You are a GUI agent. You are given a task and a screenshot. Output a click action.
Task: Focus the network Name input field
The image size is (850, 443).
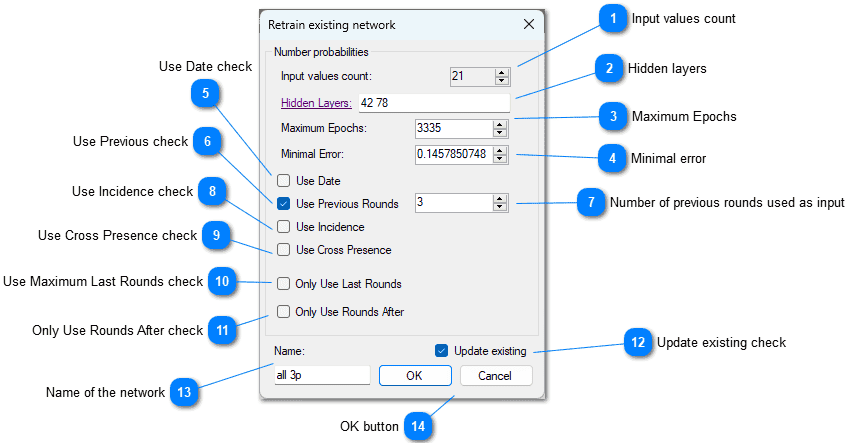321,375
